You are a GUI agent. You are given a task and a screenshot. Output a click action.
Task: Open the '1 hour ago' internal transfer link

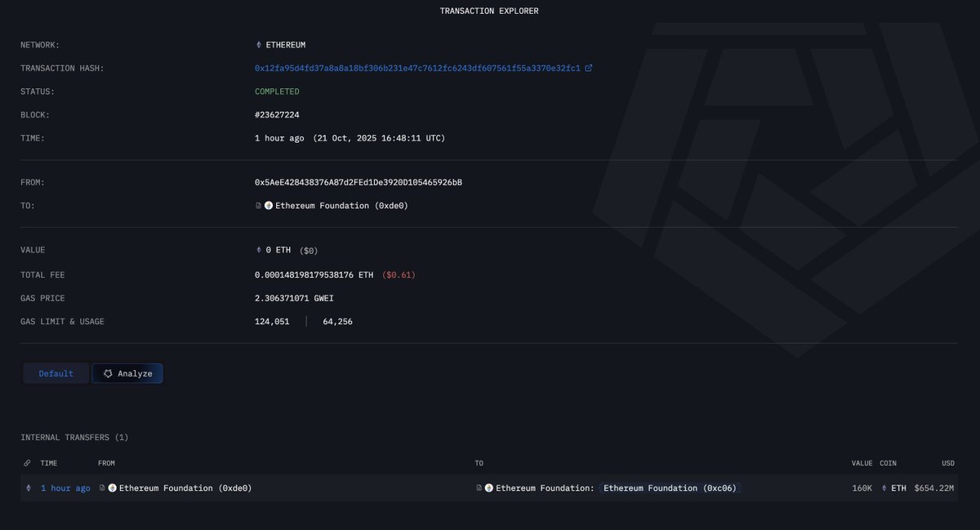coord(65,488)
